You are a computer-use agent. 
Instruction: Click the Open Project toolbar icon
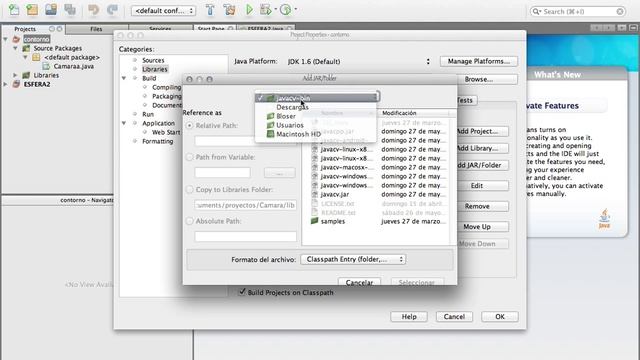pos(51,10)
